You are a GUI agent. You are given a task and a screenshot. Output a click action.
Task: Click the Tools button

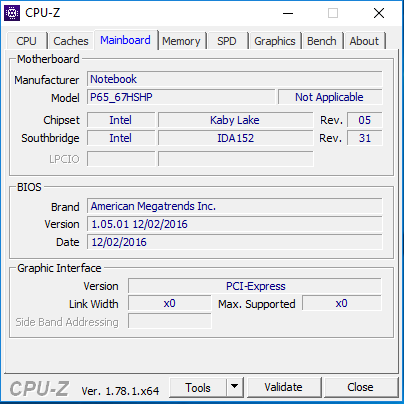(198, 388)
